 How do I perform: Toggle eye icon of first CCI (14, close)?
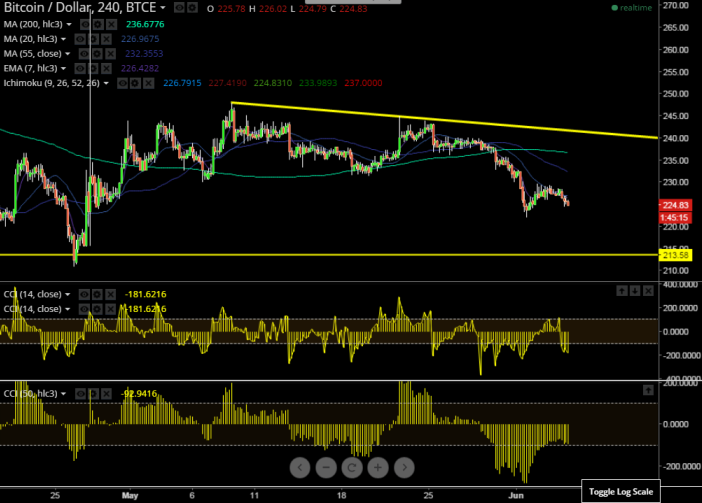tap(84, 294)
